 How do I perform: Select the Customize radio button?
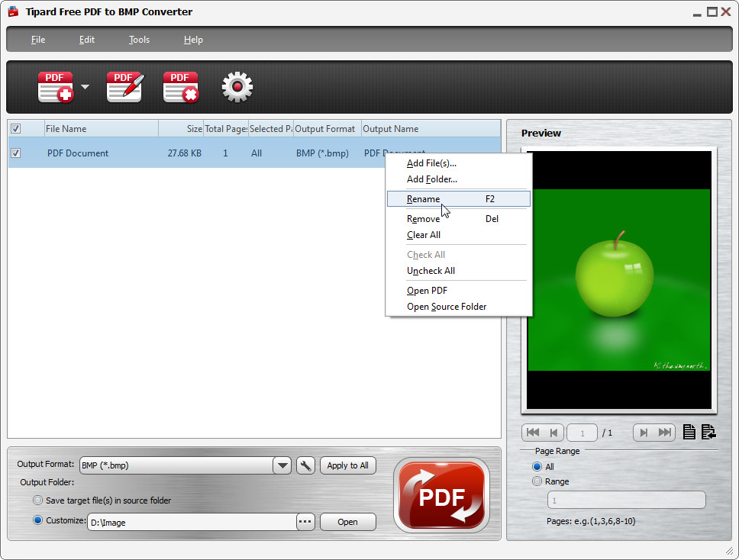(x=37, y=520)
